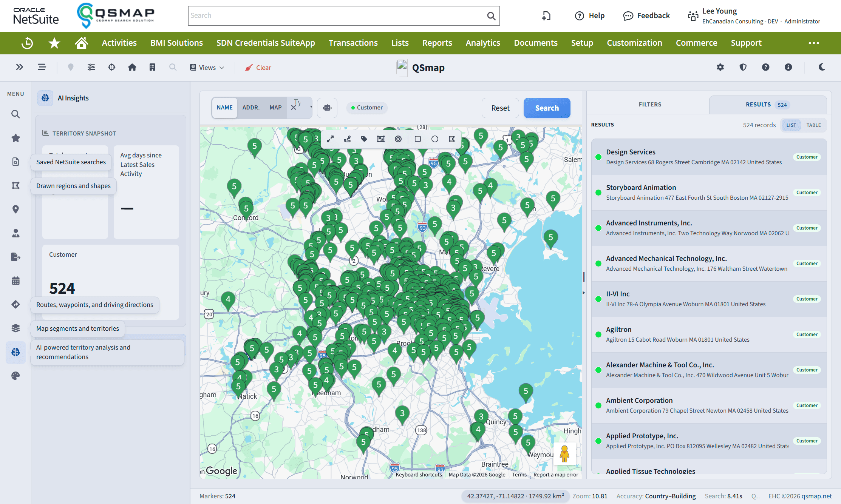Open the Transactions menu
Screen dimensions: 841x504
[x=353, y=43]
